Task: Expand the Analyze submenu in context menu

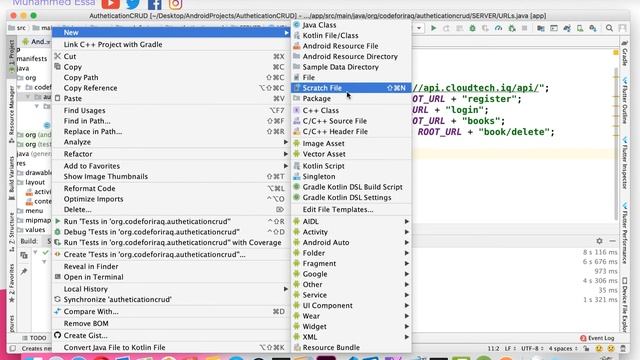Action: click(x=171, y=142)
